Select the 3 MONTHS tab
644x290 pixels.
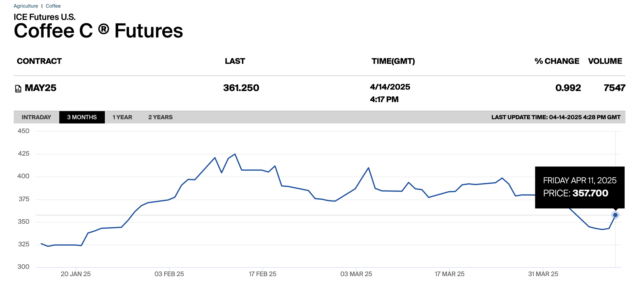(82, 117)
